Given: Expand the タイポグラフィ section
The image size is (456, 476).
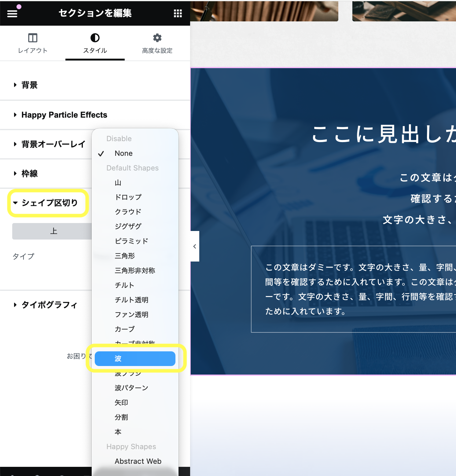Looking at the screenshot, I should point(49,305).
